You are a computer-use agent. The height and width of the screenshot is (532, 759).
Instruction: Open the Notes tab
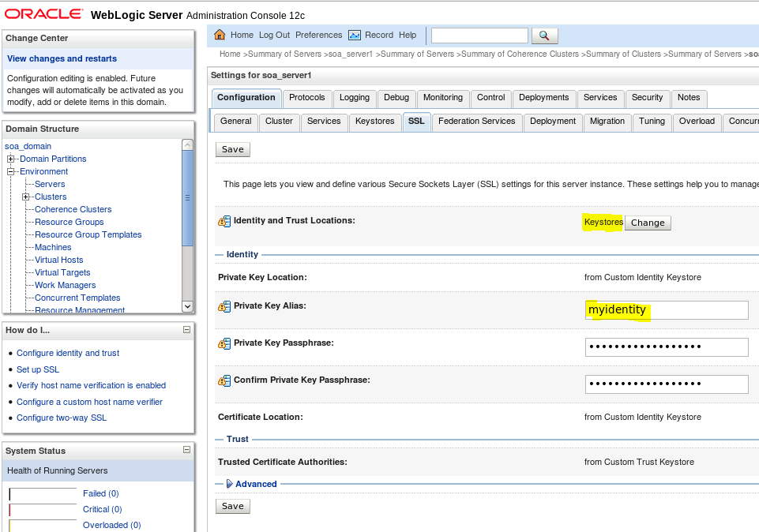pos(689,98)
